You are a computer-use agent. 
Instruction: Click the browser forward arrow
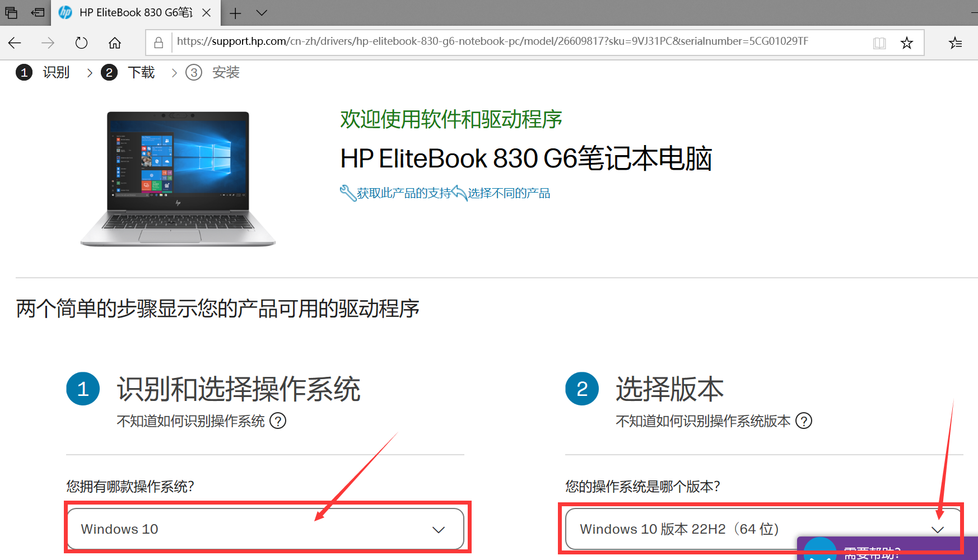tap(48, 43)
